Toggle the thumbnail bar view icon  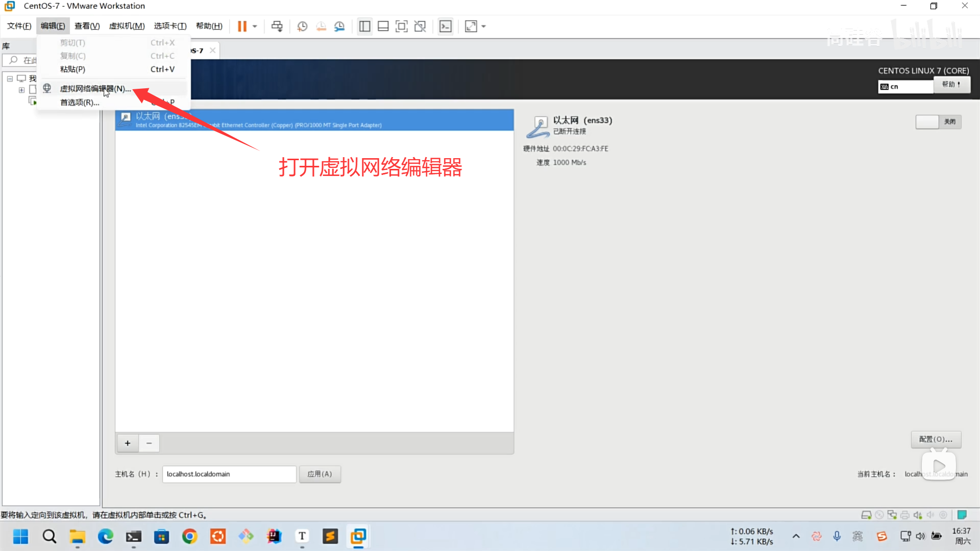pos(383,26)
